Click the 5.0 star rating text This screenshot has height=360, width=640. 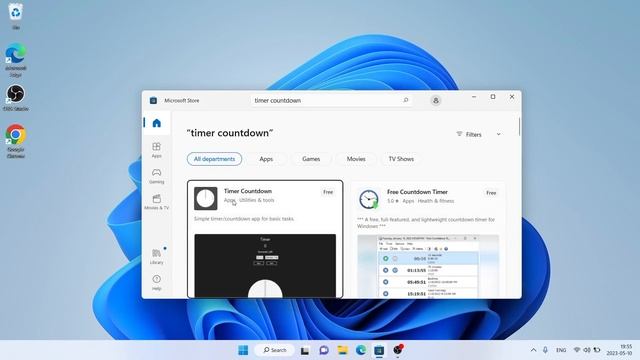(x=393, y=201)
